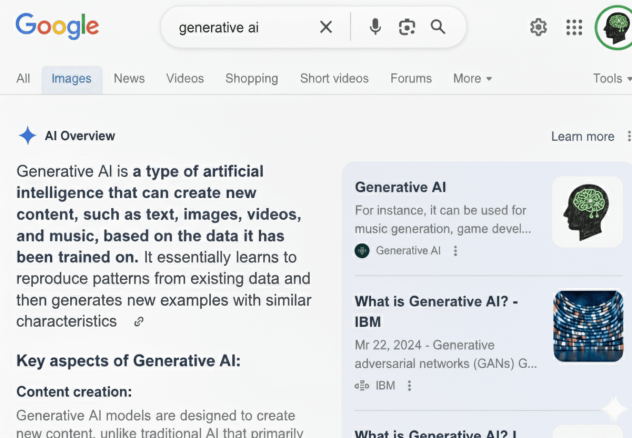The height and width of the screenshot is (438, 632).
Task: Open 'What is Generative AI? - IBM' result
Action: [436, 311]
